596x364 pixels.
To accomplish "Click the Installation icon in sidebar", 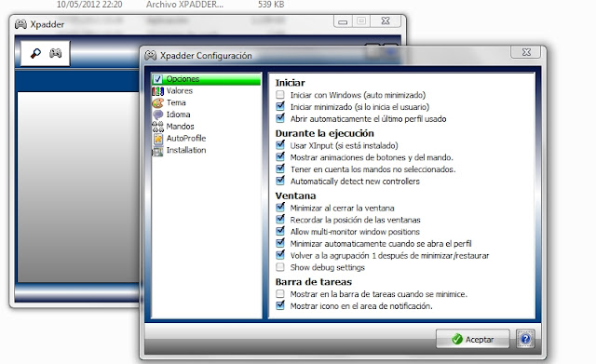I will point(157,151).
